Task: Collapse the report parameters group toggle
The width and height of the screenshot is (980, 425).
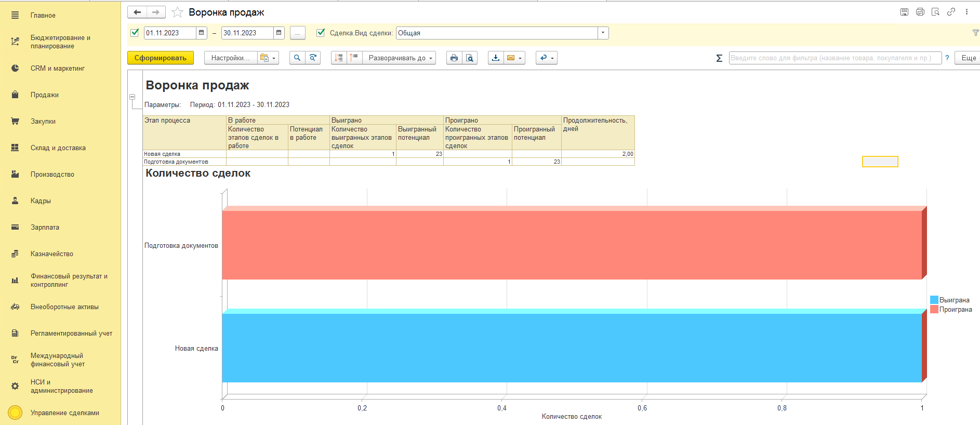Action: pos(133,97)
